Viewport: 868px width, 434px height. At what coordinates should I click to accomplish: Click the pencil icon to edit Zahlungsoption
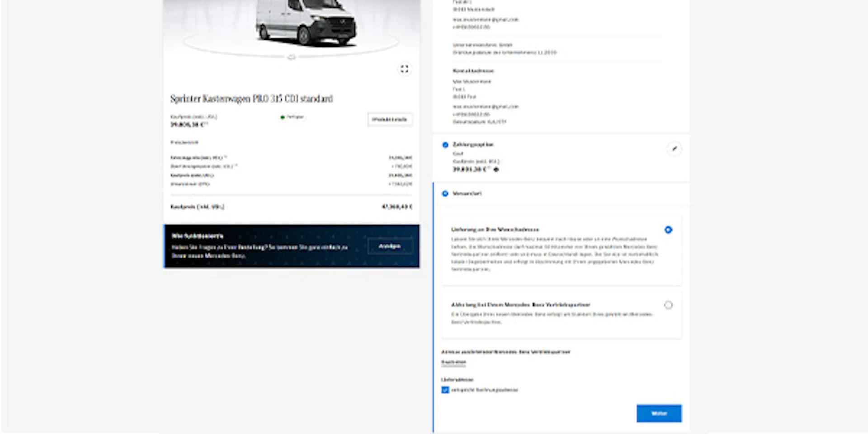pos(674,149)
